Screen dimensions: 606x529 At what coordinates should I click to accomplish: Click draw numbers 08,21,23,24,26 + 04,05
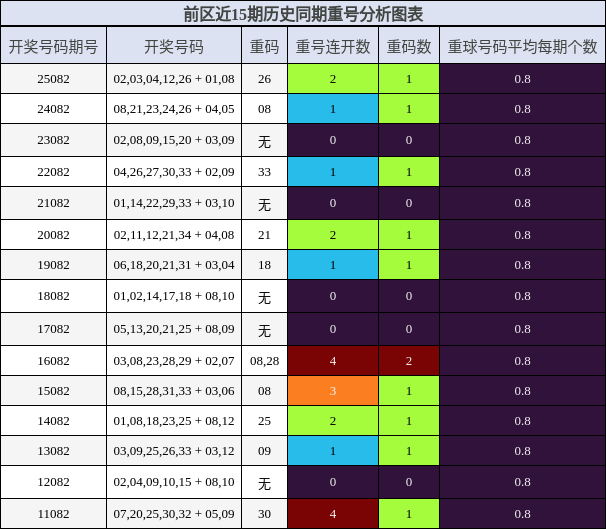click(x=174, y=109)
